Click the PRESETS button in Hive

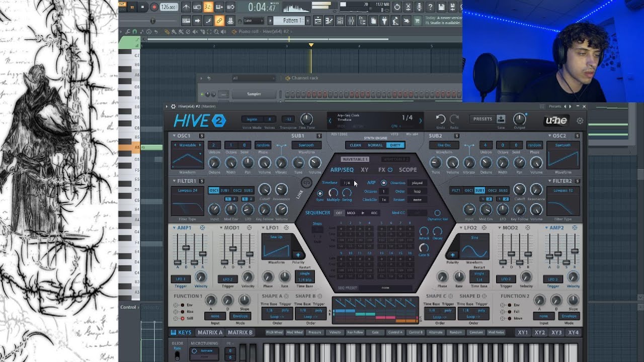pos(482,119)
